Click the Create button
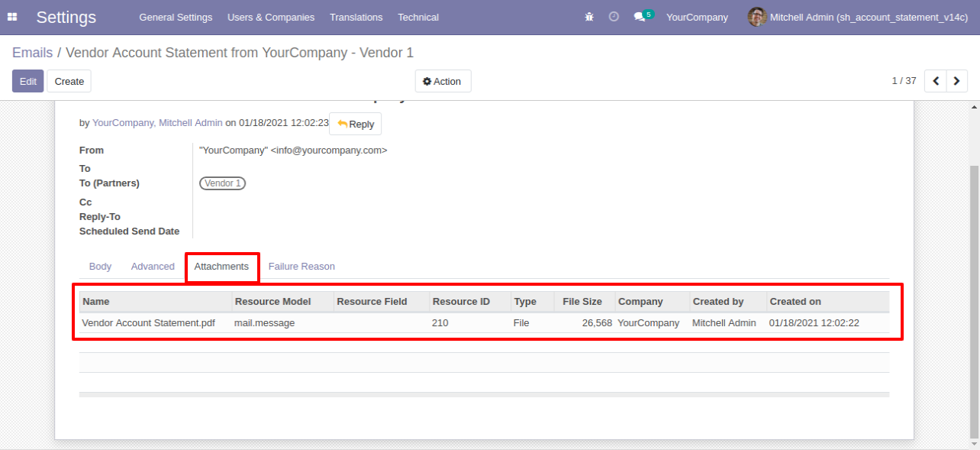Viewport: 980px width, 450px height. 69,81
